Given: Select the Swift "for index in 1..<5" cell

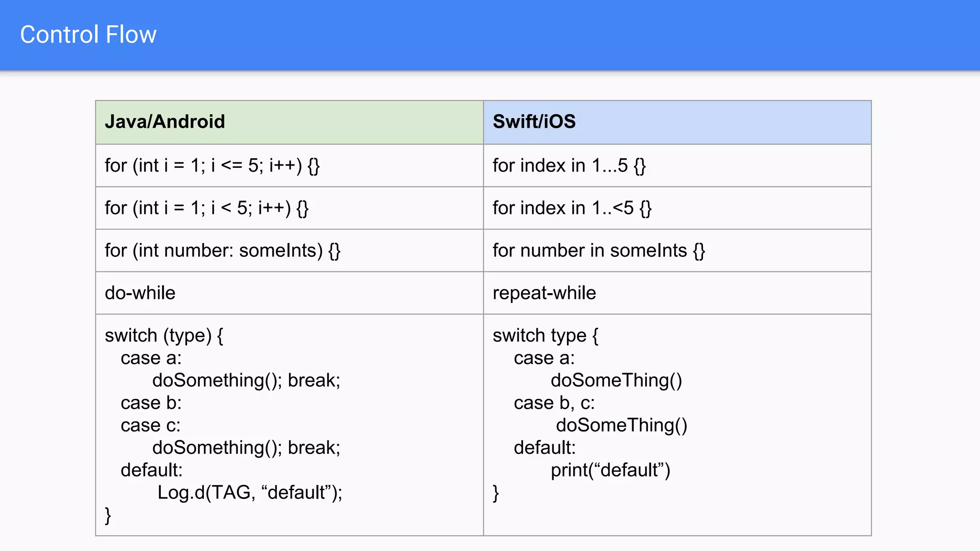Looking at the screenshot, I should (572, 209).
